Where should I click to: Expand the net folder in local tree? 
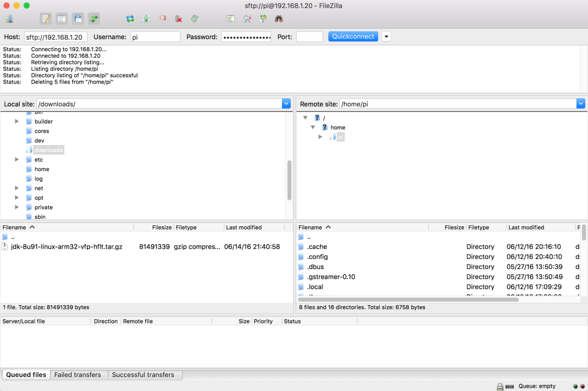point(17,188)
